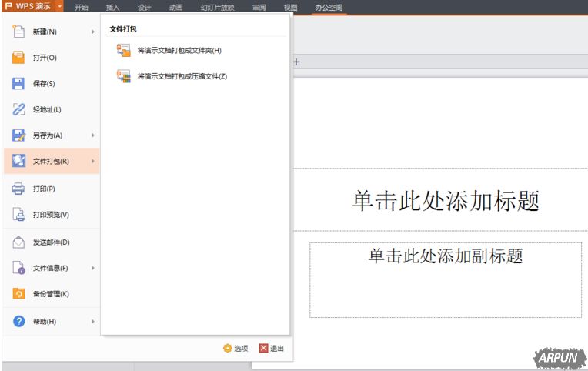This screenshot has height=371, width=588.
Task: Expand the 文件信息(F) submenu arrow
Action: click(x=93, y=268)
